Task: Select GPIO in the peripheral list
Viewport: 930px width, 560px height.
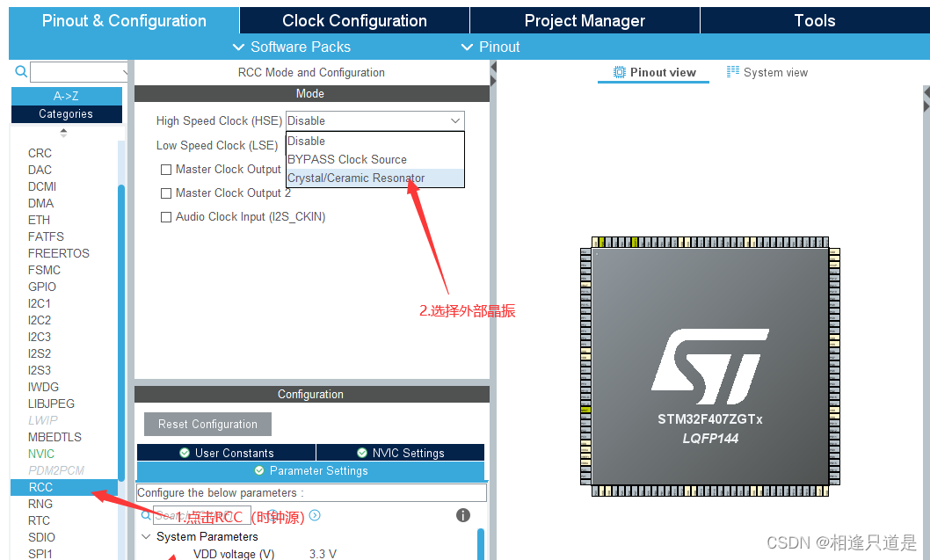Action: coord(42,287)
